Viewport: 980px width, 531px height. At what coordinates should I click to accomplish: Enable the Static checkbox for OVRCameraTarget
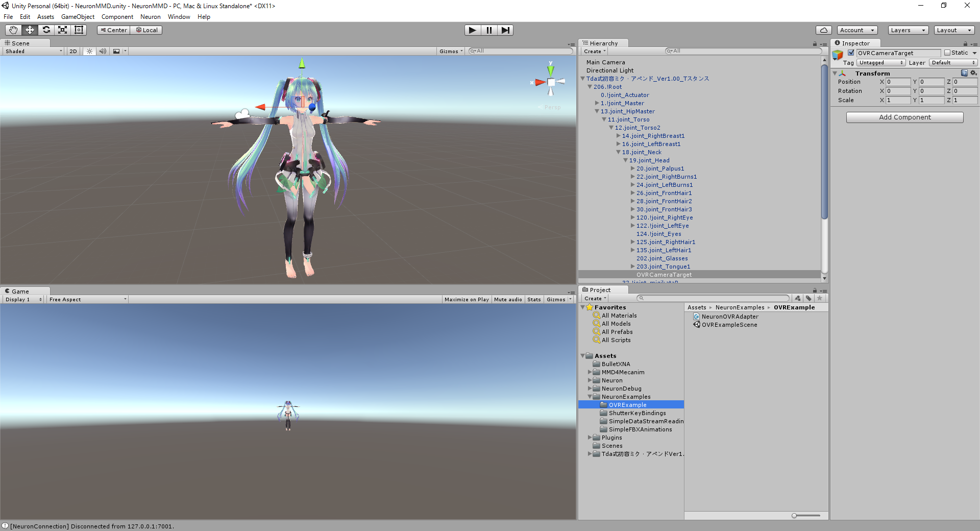(x=946, y=53)
